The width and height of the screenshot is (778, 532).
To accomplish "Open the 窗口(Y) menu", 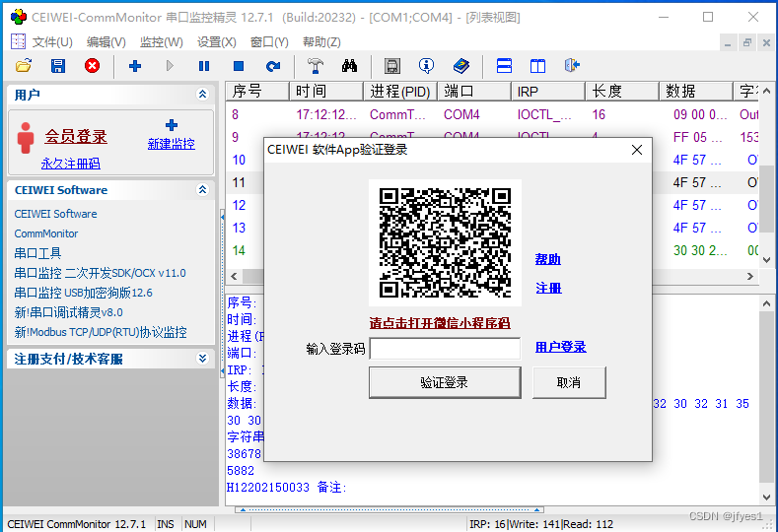I will click(x=269, y=42).
